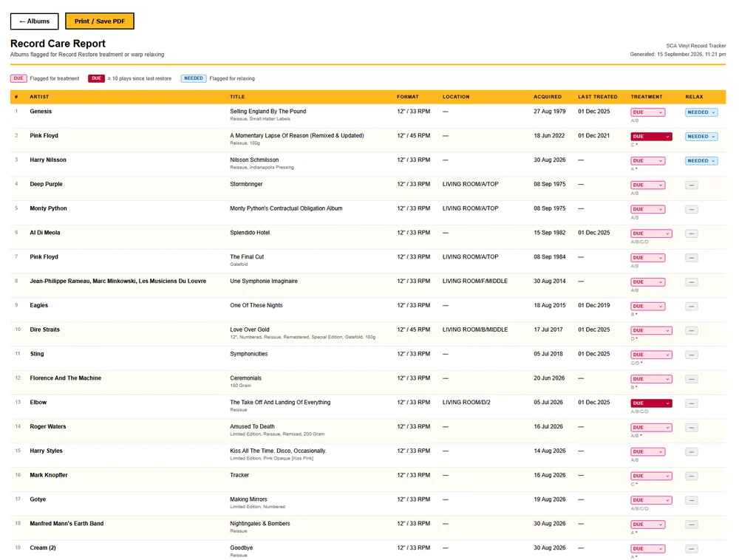The height and width of the screenshot is (560, 739).
Task: Open DUE dropdown for Monty Python row
Action: click(647, 209)
